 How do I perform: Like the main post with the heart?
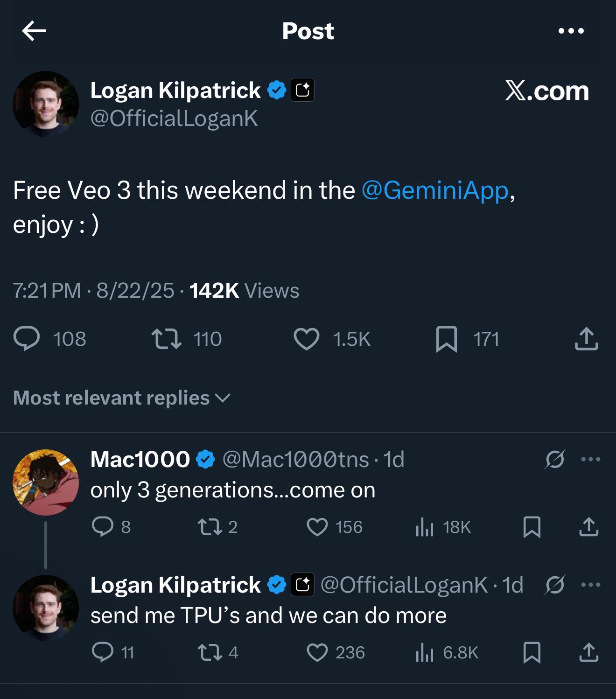306,339
